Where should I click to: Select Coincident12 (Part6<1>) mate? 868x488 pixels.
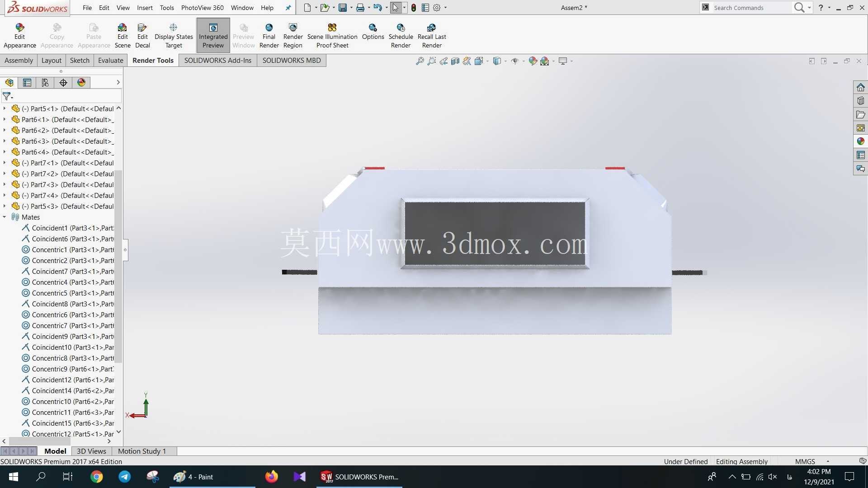pyautogui.click(x=68, y=380)
